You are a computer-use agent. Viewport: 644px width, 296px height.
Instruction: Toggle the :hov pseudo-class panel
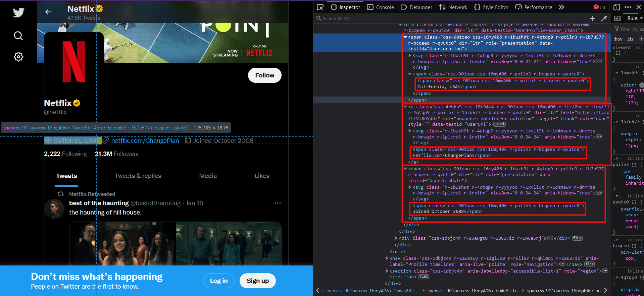click(618, 39)
